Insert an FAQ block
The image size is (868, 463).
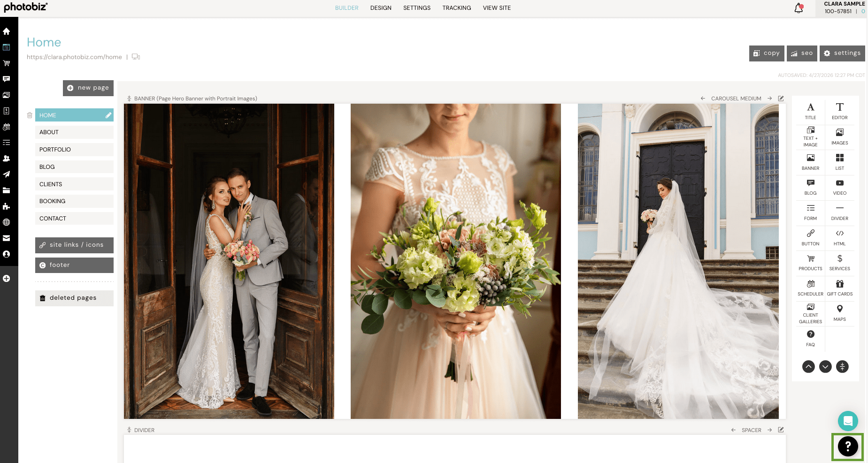click(x=810, y=338)
